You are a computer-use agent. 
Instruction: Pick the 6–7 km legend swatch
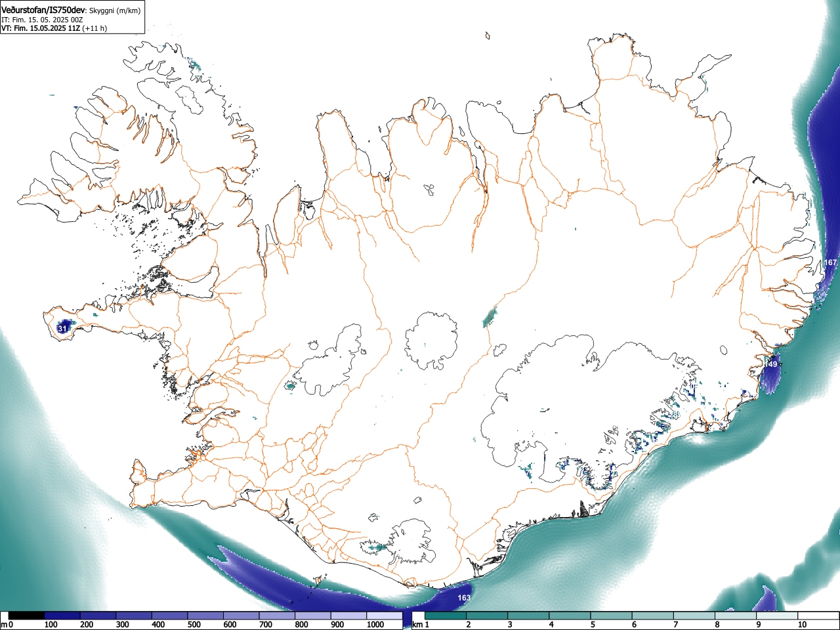[652, 615]
